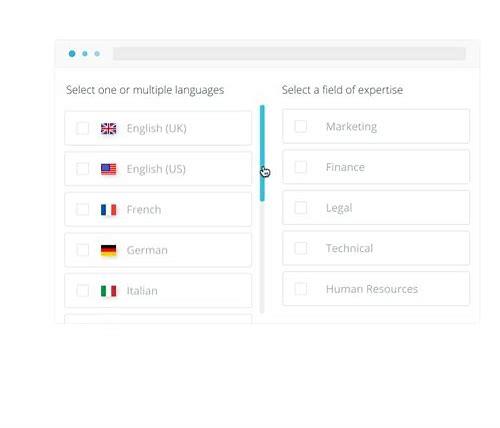The height and width of the screenshot is (428, 500).
Task: Tick the Finance expertise checkbox
Action: [301, 167]
